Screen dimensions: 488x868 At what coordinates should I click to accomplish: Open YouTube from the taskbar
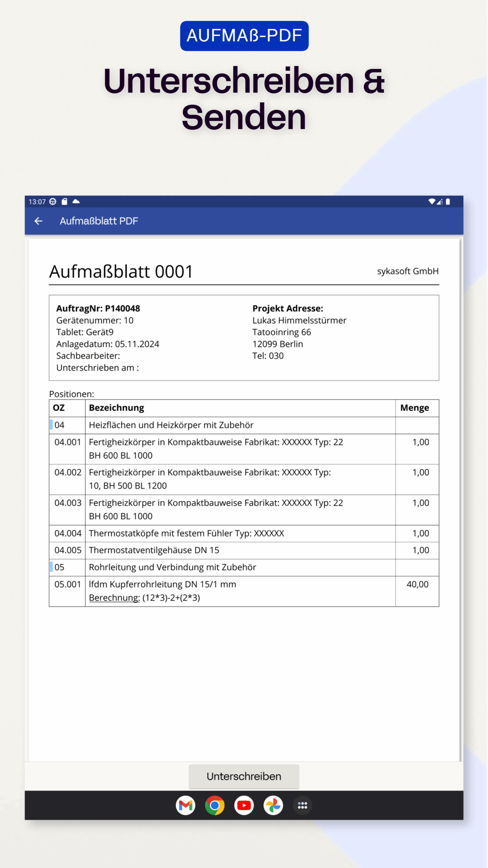(244, 805)
